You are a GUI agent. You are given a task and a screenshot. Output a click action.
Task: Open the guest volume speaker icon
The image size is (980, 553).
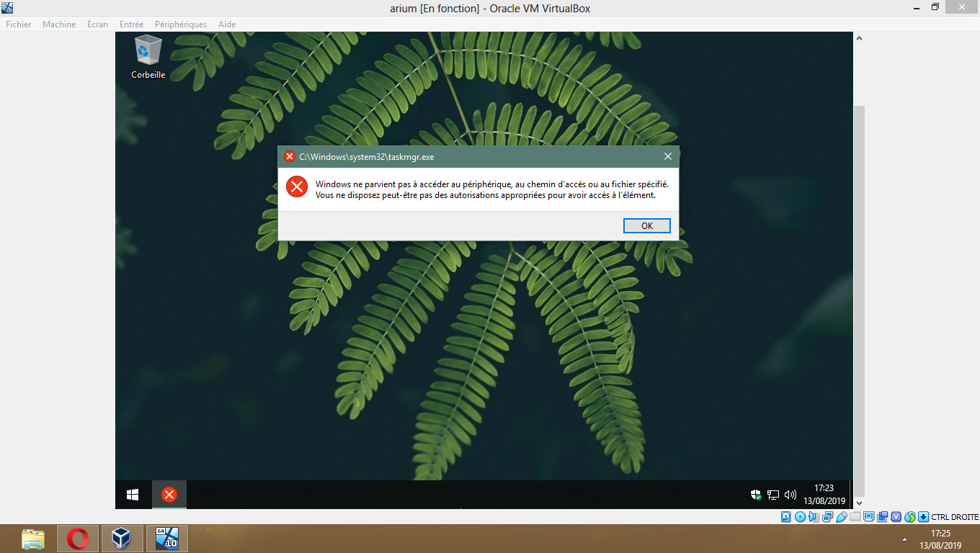[790, 495]
